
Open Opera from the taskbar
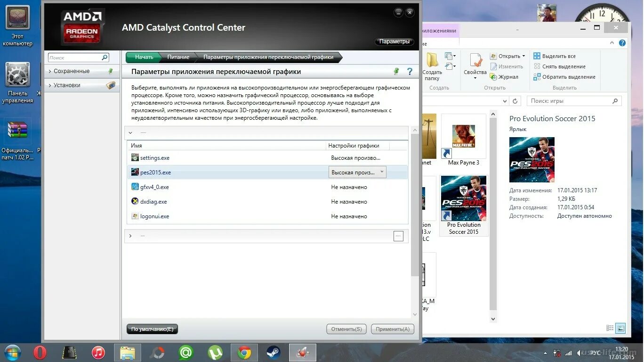coord(40,353)
